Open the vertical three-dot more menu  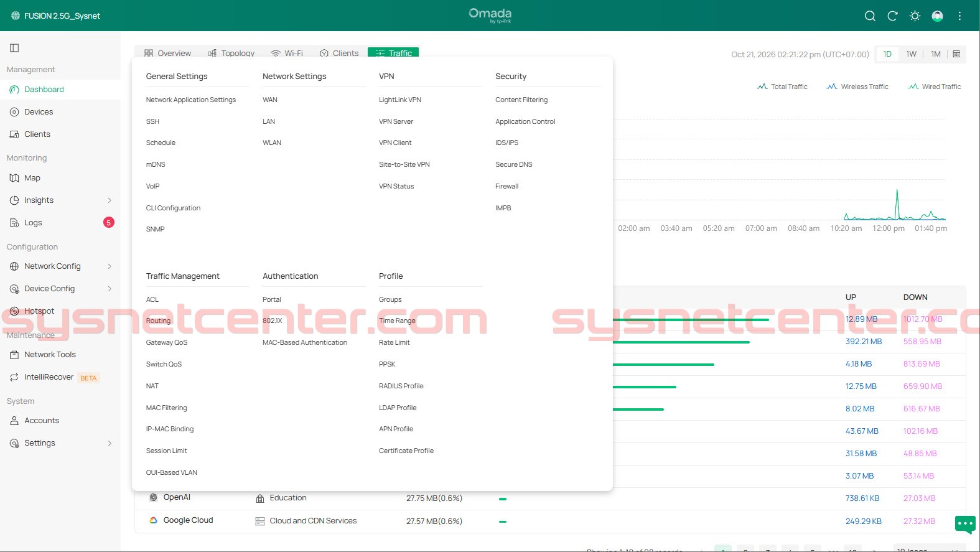(x=959, y=16)
